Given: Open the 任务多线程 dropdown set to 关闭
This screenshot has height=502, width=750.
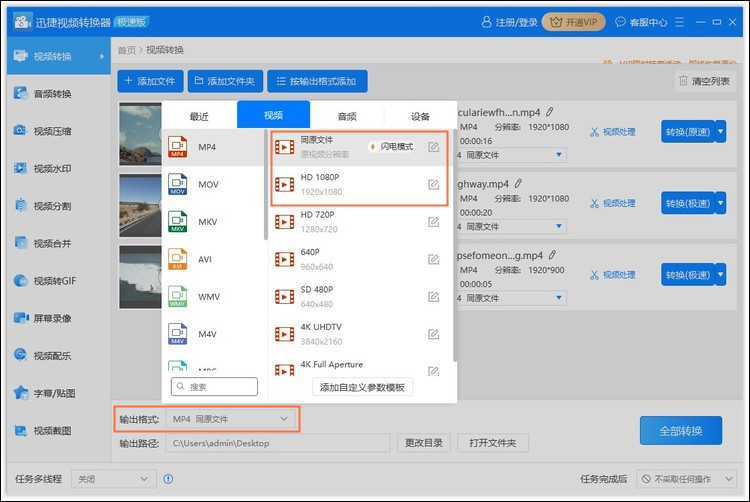Looking at the screenshot, I should coord(114,479).
